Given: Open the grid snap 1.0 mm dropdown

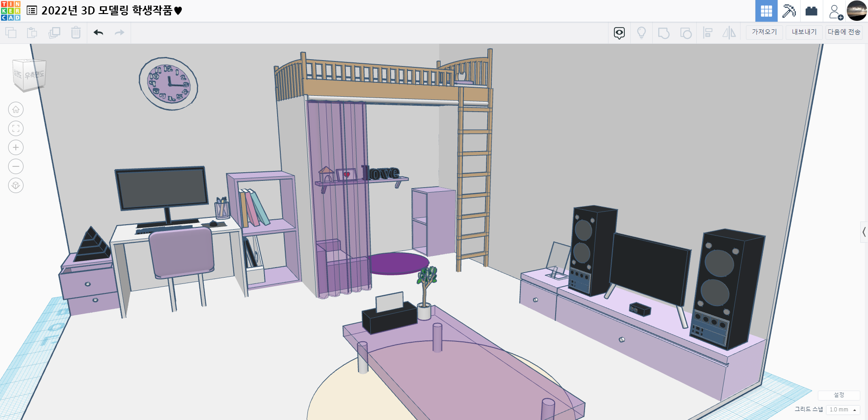Looking at the screenshot, I should pos(843,410).
